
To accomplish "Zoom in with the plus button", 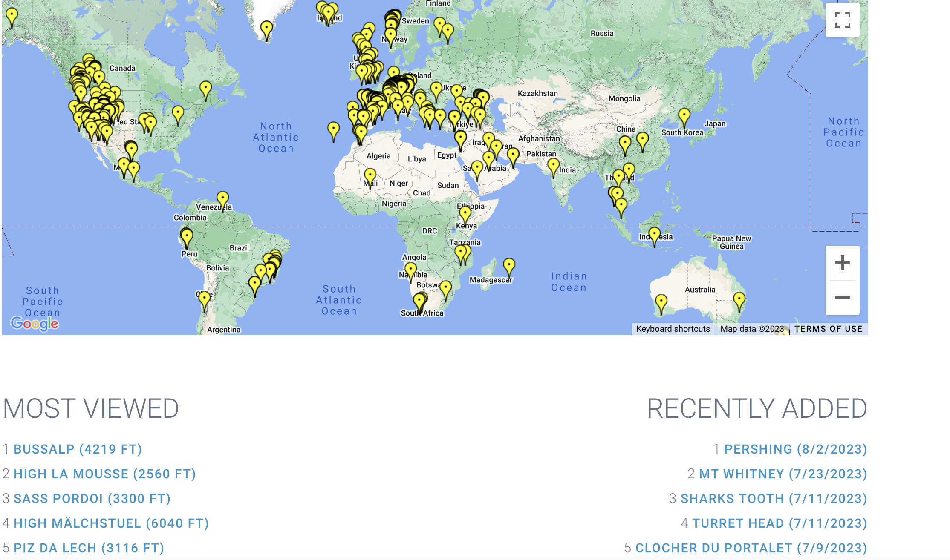I will click(x=842, y=263).
